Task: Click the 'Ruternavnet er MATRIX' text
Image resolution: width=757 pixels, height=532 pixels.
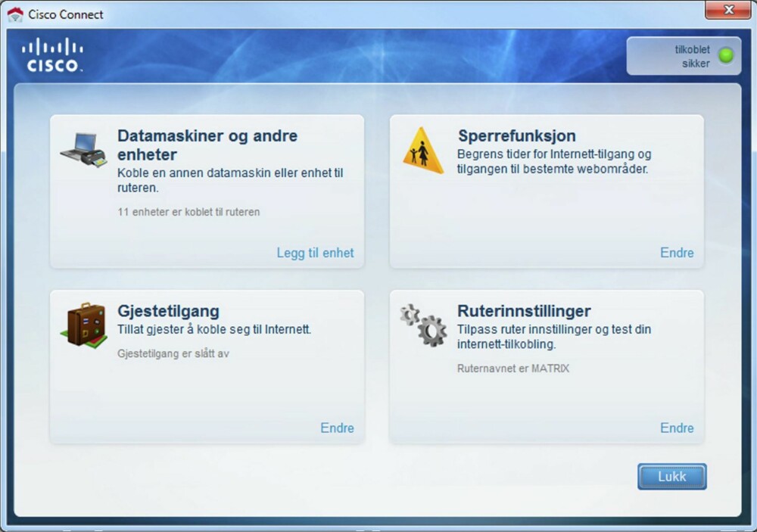Action: point(513,369)
